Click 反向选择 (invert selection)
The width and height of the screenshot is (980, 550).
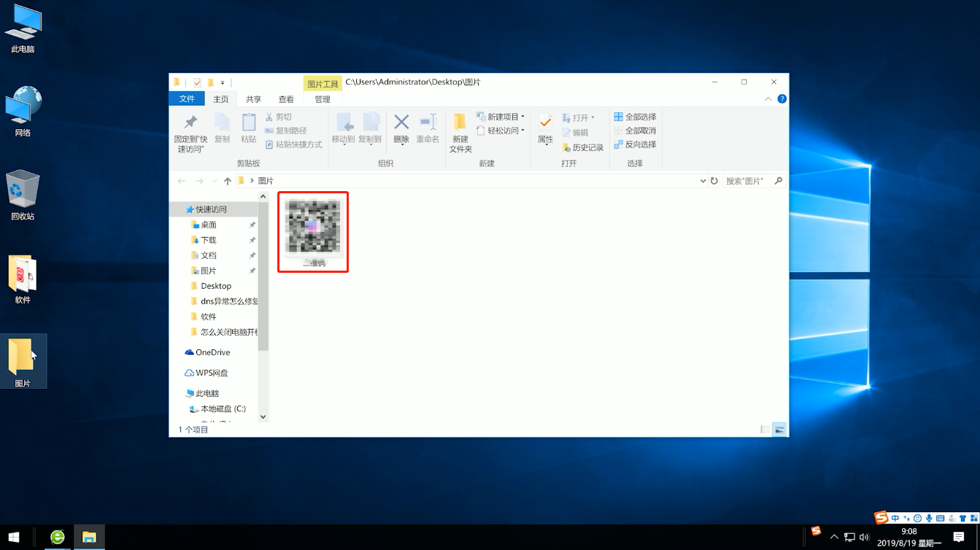tap(635, 144)
